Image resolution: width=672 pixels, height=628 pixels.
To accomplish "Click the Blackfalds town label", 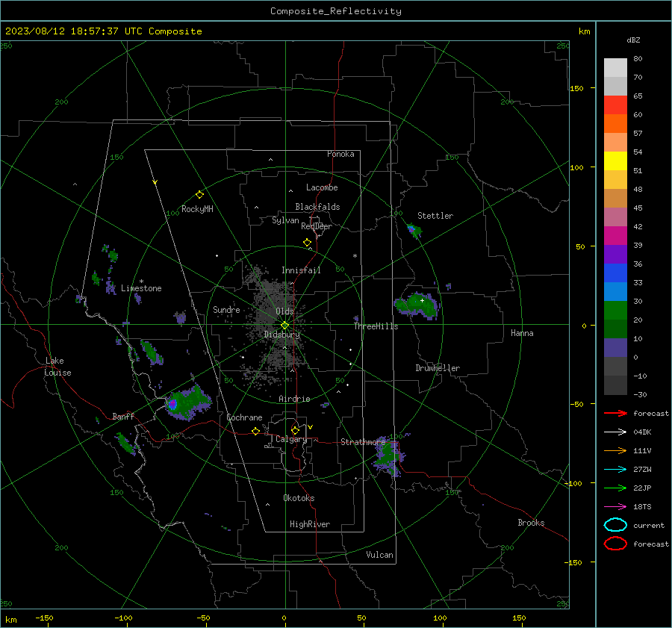I will [x=317, y=207].
